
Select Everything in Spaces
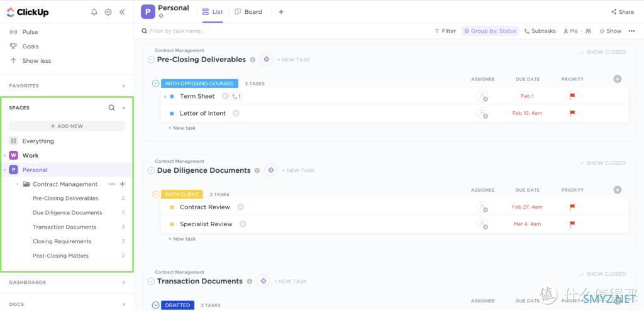(x=38, y=141)
